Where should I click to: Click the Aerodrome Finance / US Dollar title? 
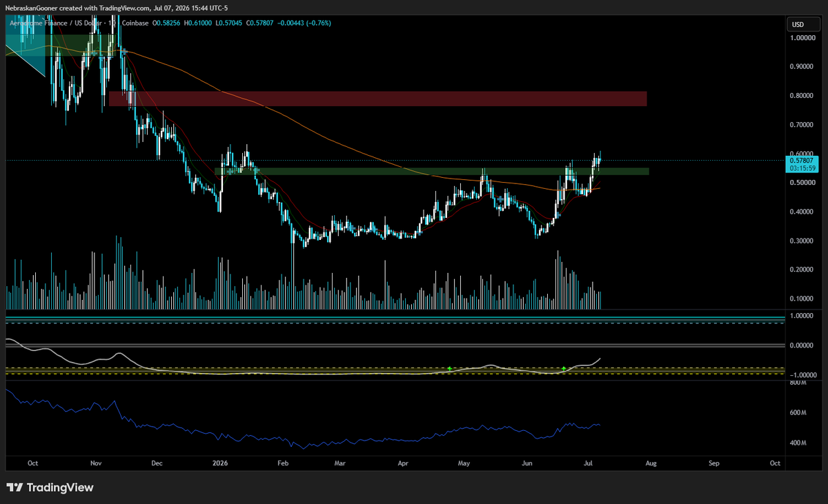pos(57,23)
